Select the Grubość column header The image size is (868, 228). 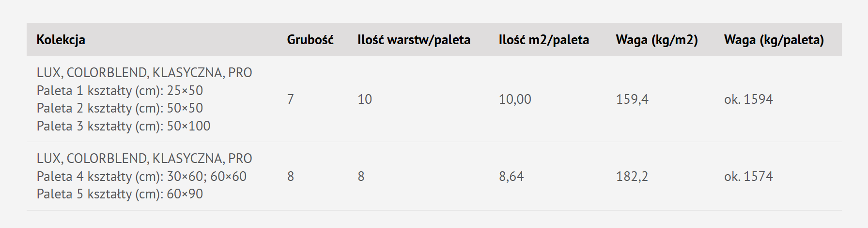310,40
